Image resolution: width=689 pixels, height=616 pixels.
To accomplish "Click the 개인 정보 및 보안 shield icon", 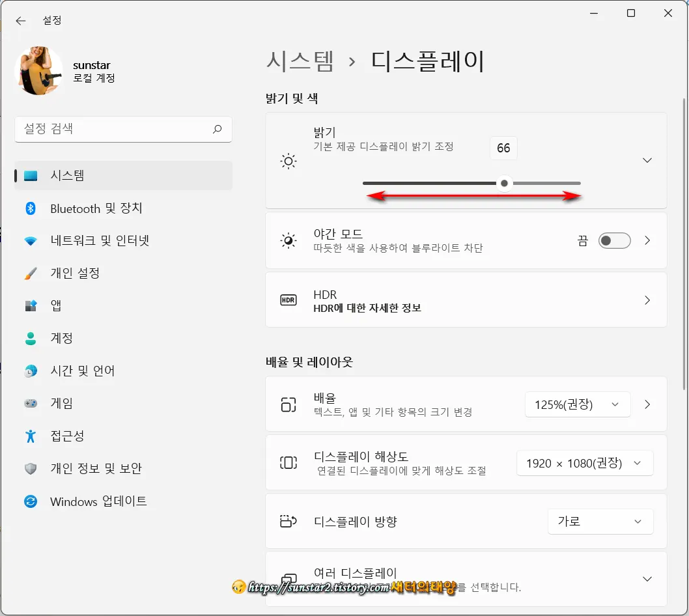I will tap(31, 468).
